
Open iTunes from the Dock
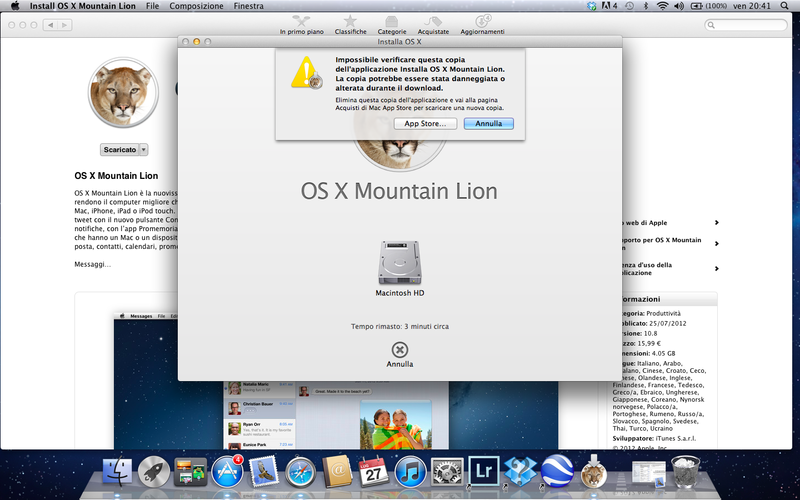[x=410, y=472]
